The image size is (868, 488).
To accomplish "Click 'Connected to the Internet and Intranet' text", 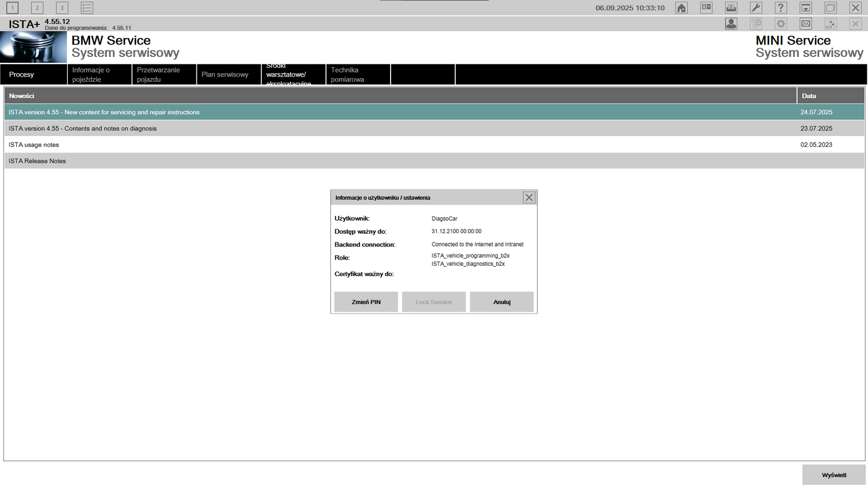I will pyautogui.click(x=477, y=245).
